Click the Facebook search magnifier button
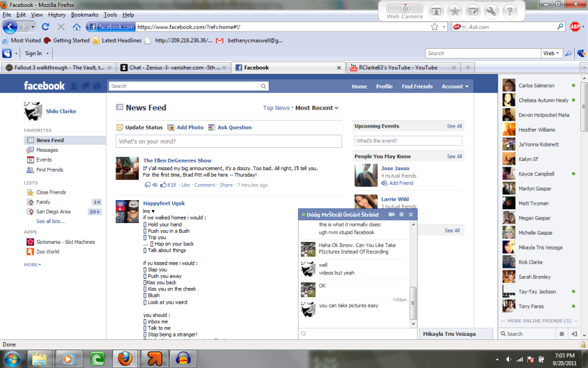The image size is (588, 368). coord(263,86)
